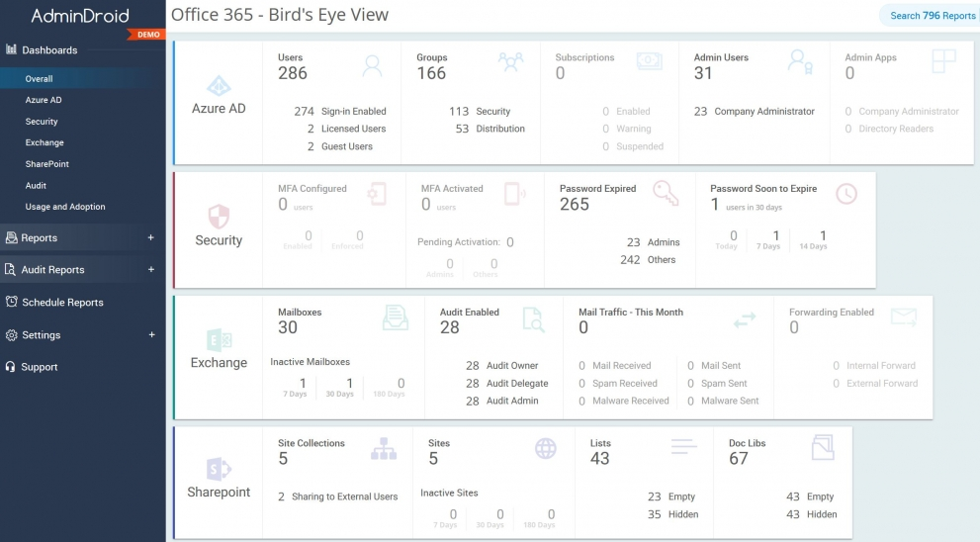The height and width of the screenshot is (542, 980).
Task: Click External Forward entry
Action: click(x=875, y=383)
